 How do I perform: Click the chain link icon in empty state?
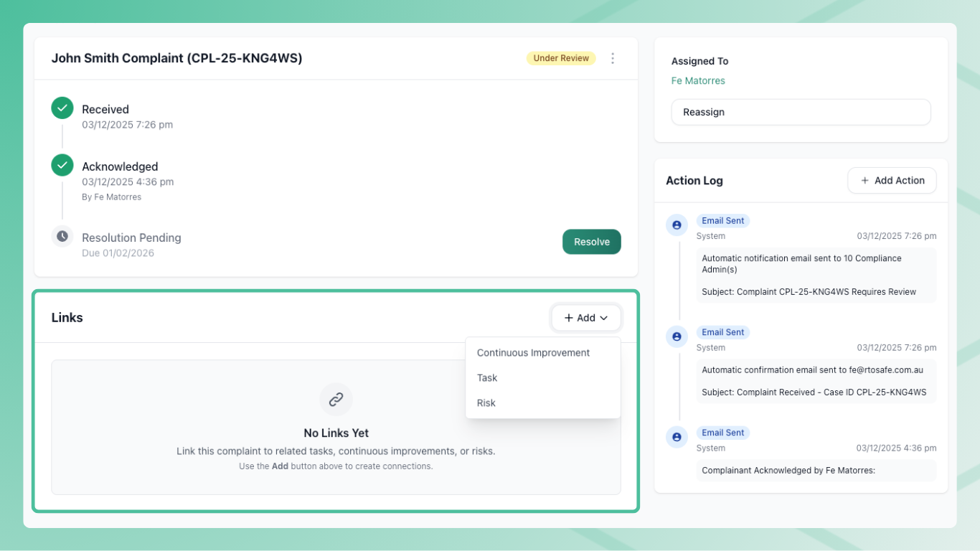tap(336, 400)
